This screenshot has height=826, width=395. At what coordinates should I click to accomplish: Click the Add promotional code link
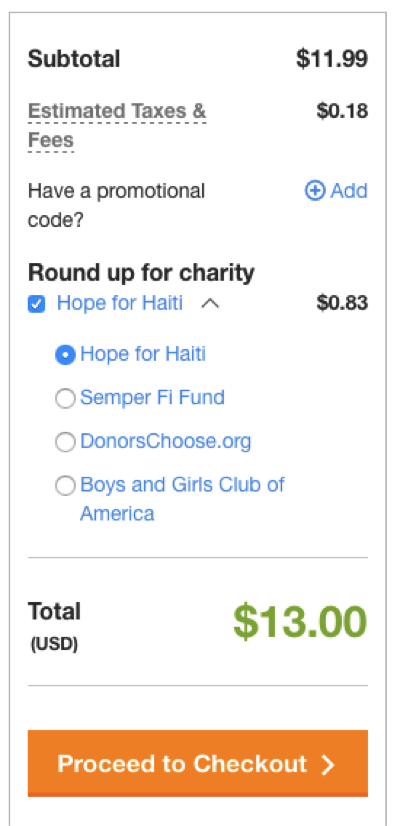coord(336,191)
